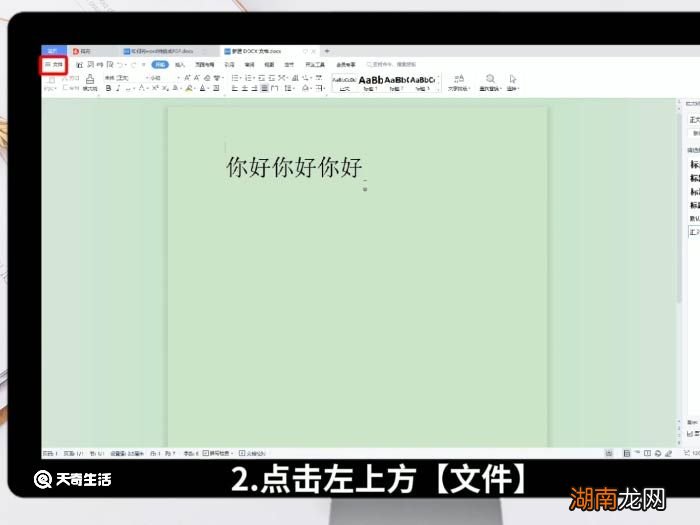Screen dimensions: 700x525
Task: Open the 引用 (References) ribbon tab
Action: pos(229,65)
